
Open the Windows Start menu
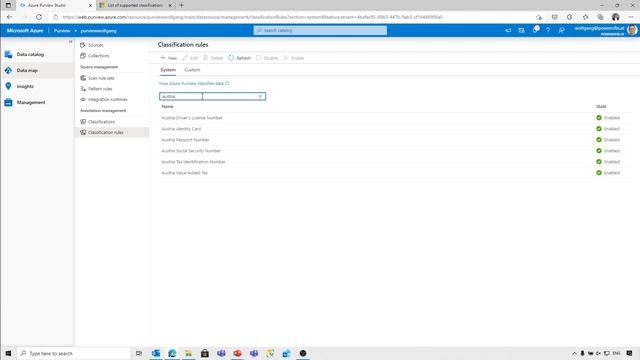point(8,353)
